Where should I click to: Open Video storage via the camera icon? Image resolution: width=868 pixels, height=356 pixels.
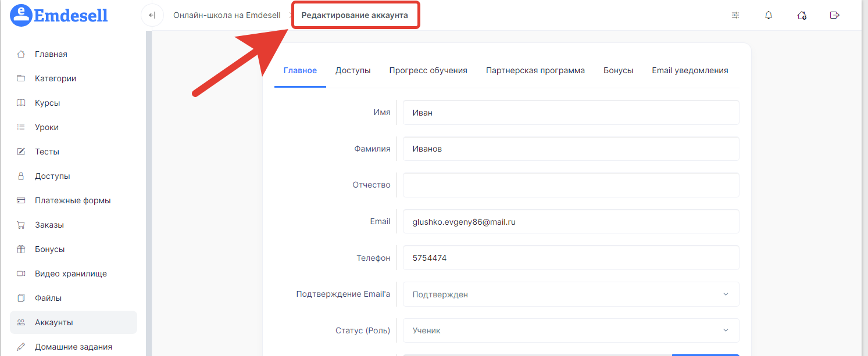pyautogui.click(x=21, y=274)
